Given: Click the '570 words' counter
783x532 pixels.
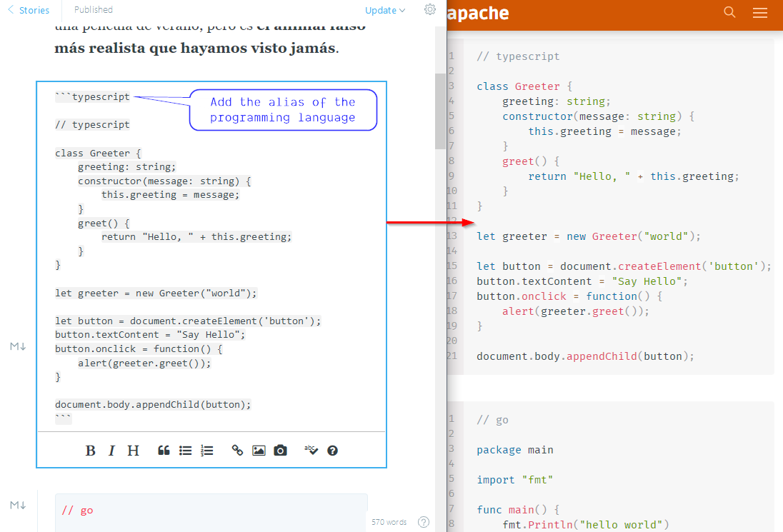Looking at the screenshot, I should pos(389,522).
